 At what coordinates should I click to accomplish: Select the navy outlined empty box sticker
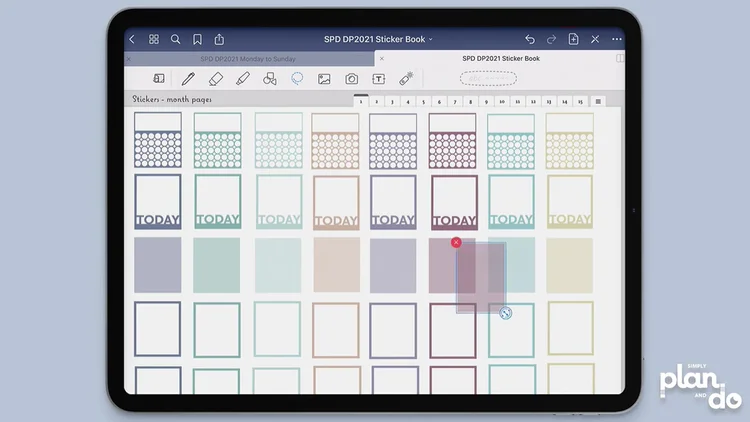[157, 329]
